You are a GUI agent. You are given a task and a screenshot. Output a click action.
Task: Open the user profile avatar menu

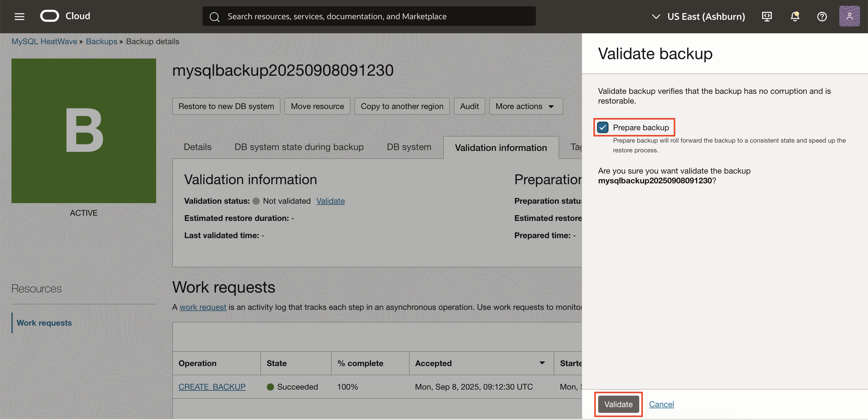(x=849, y=16)
